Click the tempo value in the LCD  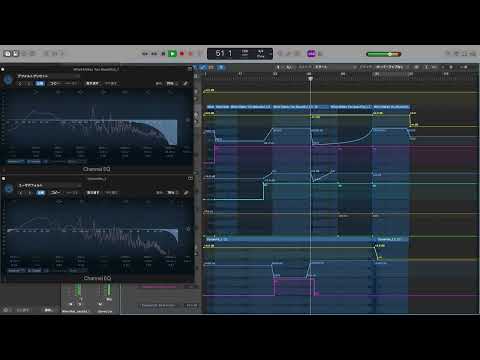tap(245, 52)
